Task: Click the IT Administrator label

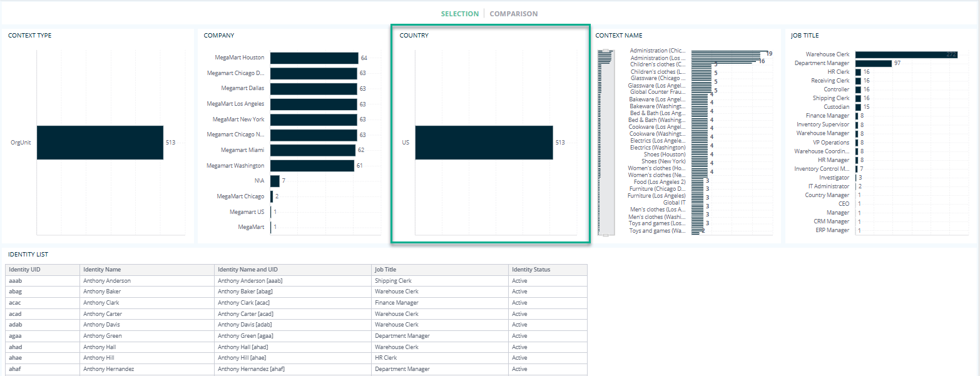Action: (x=829, y=186)
